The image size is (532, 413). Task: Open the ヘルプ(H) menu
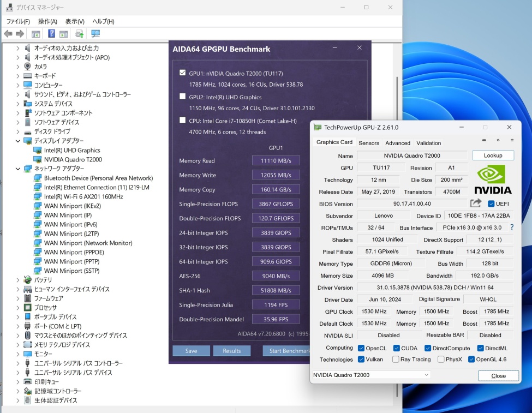coord(104,21)
